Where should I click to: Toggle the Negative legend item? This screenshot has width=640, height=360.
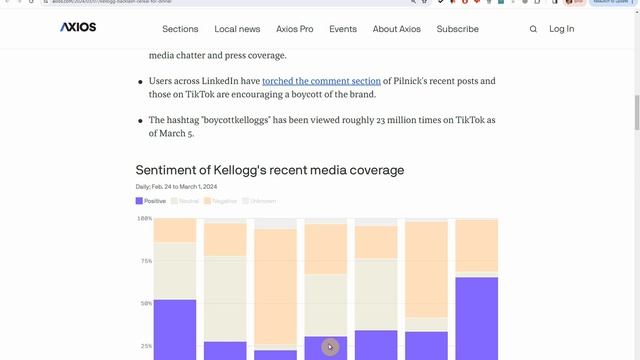(x=220, y=201)
